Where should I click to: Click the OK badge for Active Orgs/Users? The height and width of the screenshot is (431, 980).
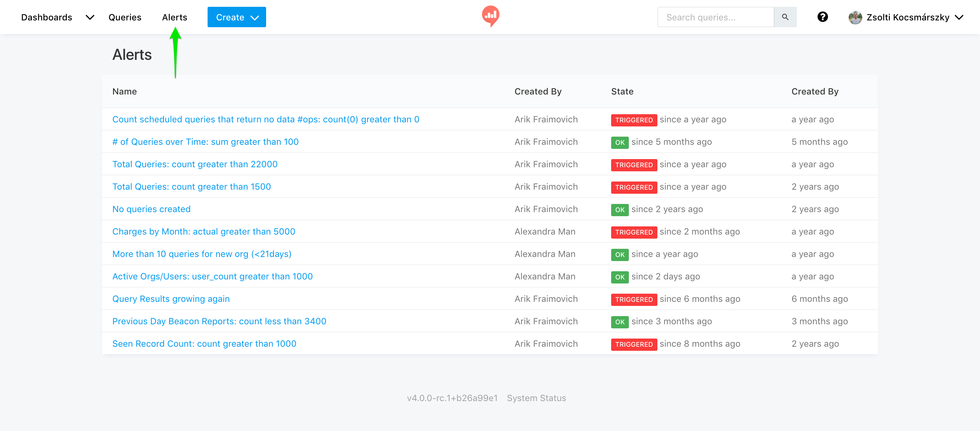click(619, 277)
